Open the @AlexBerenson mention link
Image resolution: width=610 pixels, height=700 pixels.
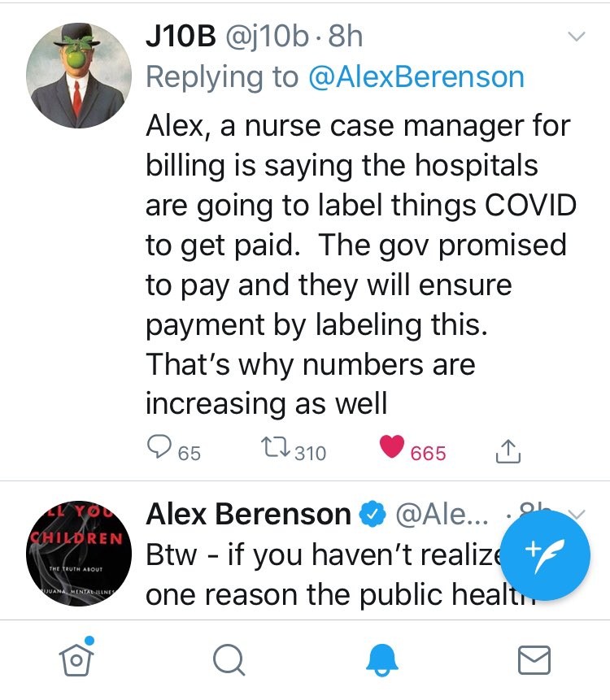pyautogui.click(x=416, y=76)
